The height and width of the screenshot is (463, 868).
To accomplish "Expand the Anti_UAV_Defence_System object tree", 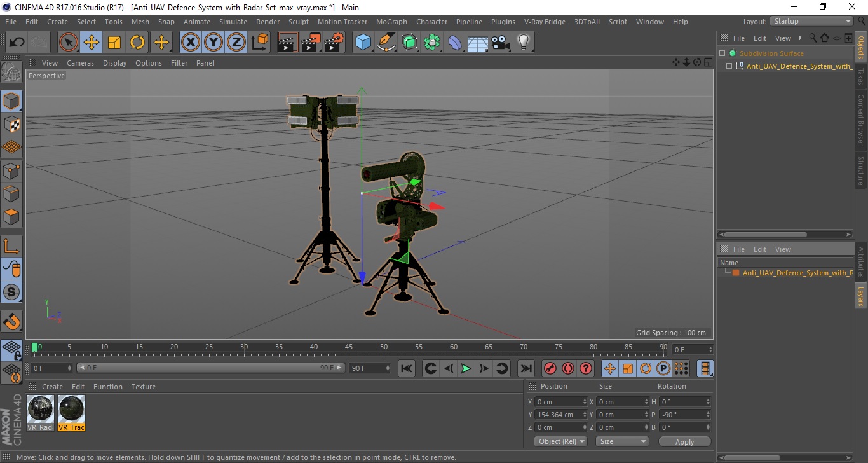I will [729, 66].
